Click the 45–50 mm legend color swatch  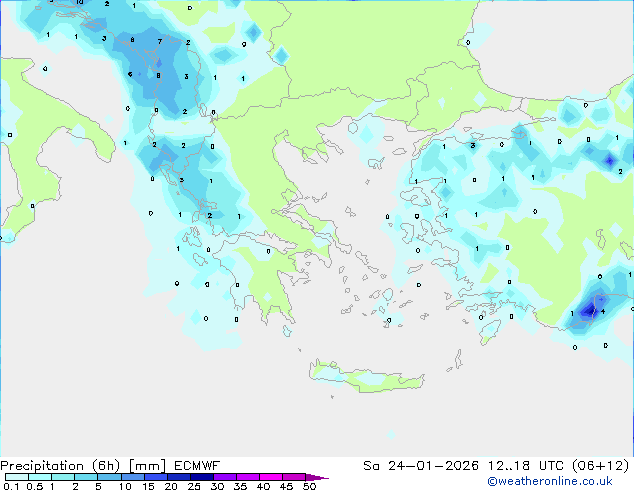click(x=294, y=477)
